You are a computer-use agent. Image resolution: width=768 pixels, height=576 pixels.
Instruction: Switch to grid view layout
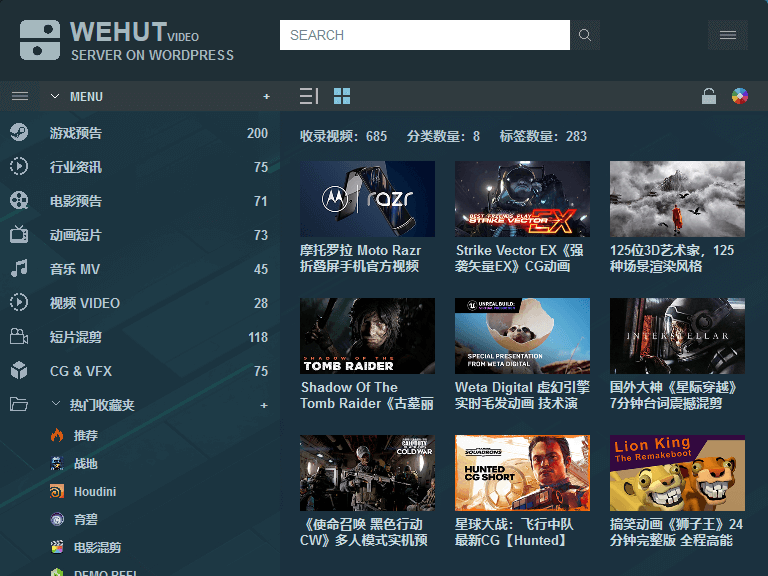tap(342, 96)
